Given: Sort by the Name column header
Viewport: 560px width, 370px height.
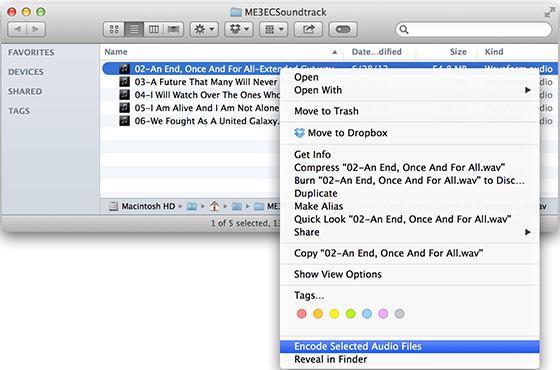Looking at the screenshot, I should point(221,52).
